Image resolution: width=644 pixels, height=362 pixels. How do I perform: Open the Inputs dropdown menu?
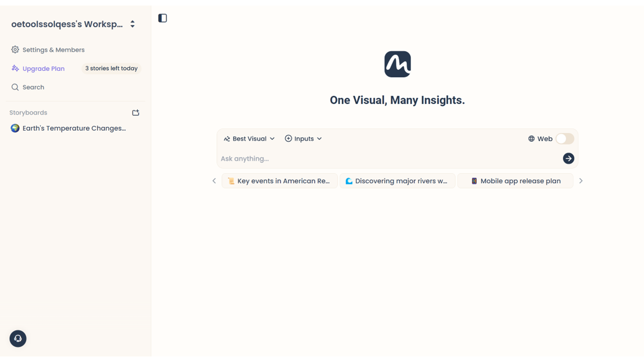pos(303,139)
